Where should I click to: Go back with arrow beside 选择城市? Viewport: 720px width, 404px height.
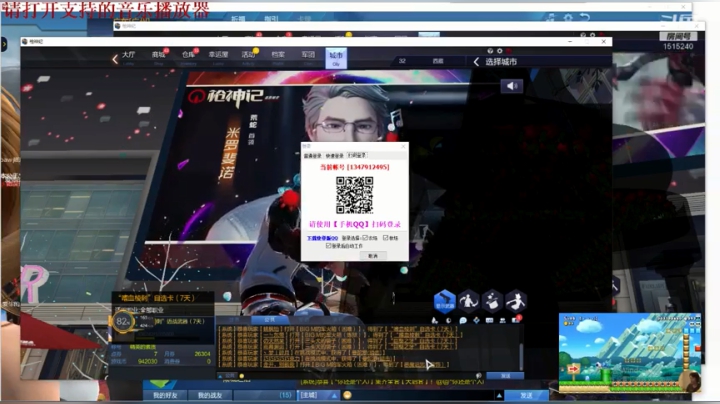pos(476,62)
